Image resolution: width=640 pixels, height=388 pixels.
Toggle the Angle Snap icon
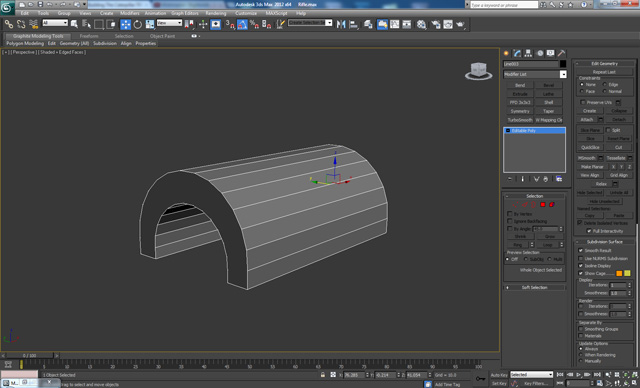242,24
